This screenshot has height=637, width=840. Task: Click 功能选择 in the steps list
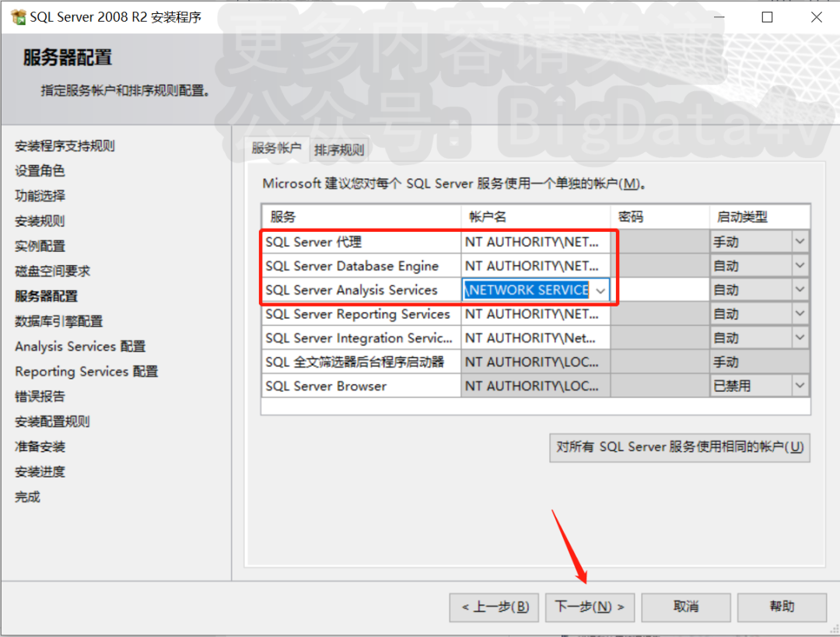click(x=40, y=196)
